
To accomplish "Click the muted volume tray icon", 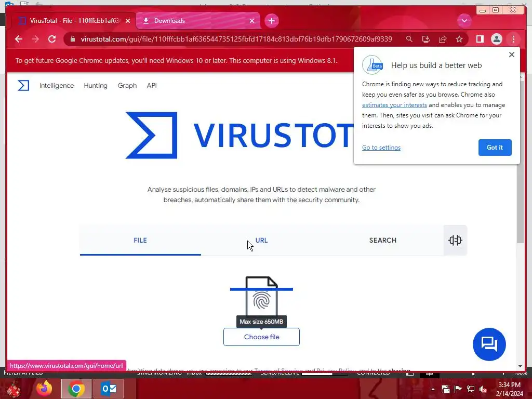I will (483, 389).
